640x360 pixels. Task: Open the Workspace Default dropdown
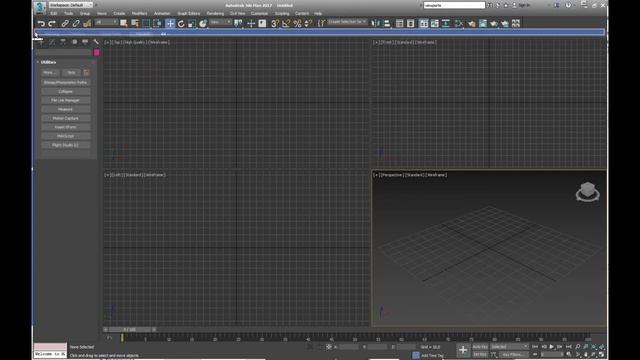click(71, 5)
